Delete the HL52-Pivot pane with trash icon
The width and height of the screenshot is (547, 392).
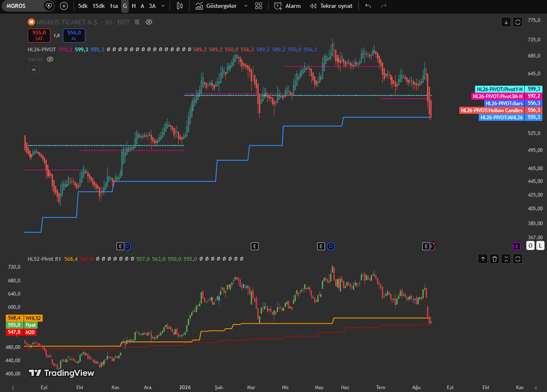tap(495, 259)
